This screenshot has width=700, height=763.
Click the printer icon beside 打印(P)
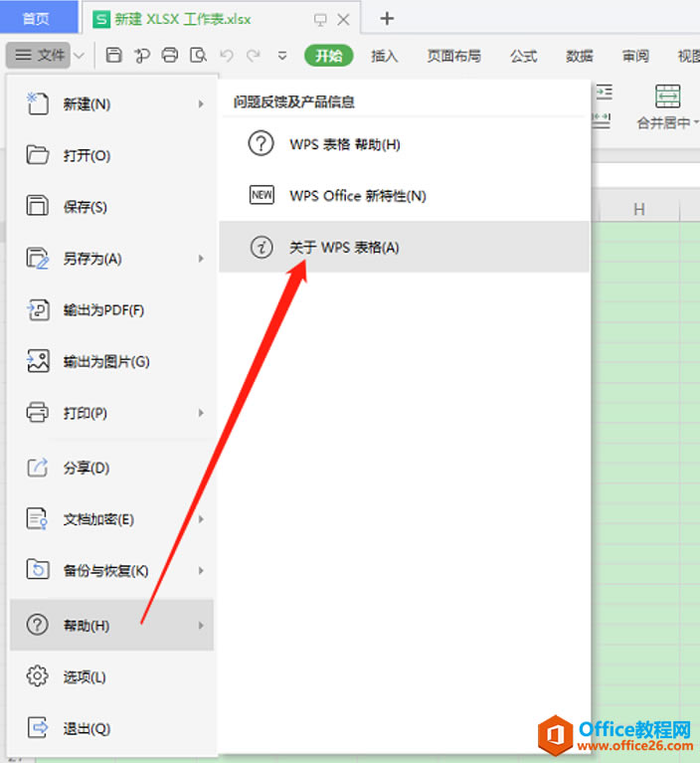click(37, 413)
